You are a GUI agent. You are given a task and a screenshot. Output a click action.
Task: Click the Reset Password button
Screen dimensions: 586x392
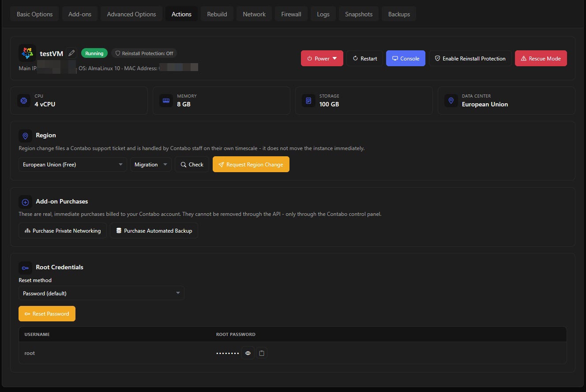(47, 314)
